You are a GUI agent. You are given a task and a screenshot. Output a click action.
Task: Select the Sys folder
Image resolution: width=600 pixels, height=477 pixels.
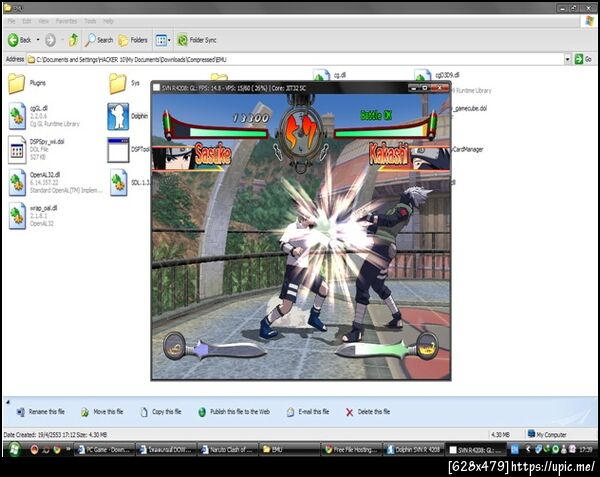[x=117, y=83]
